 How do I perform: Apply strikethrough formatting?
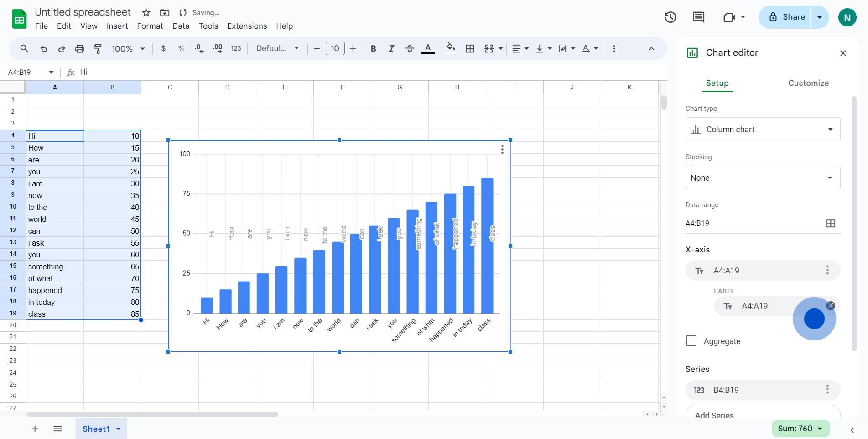[x=409, y=48]
